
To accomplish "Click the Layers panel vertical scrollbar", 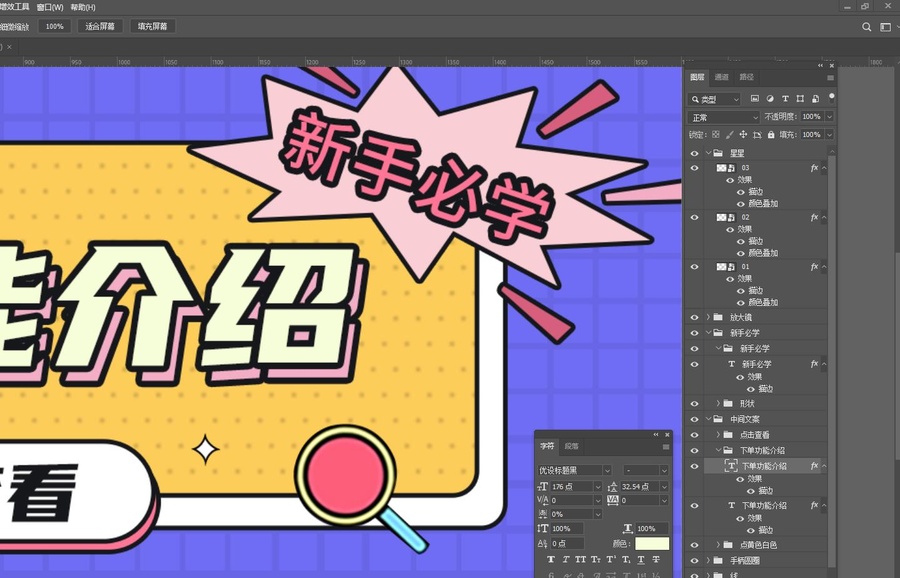I will [x=831, y=362].
